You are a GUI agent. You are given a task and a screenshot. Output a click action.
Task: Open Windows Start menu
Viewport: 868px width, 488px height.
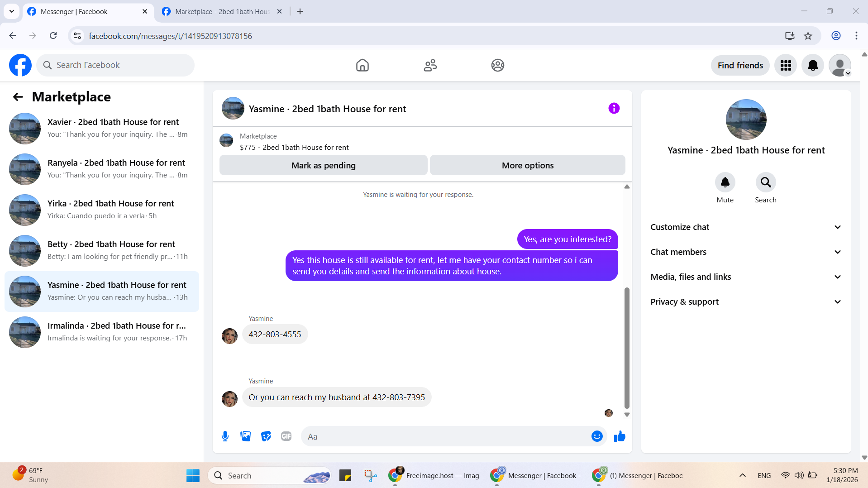coord(193,476)
